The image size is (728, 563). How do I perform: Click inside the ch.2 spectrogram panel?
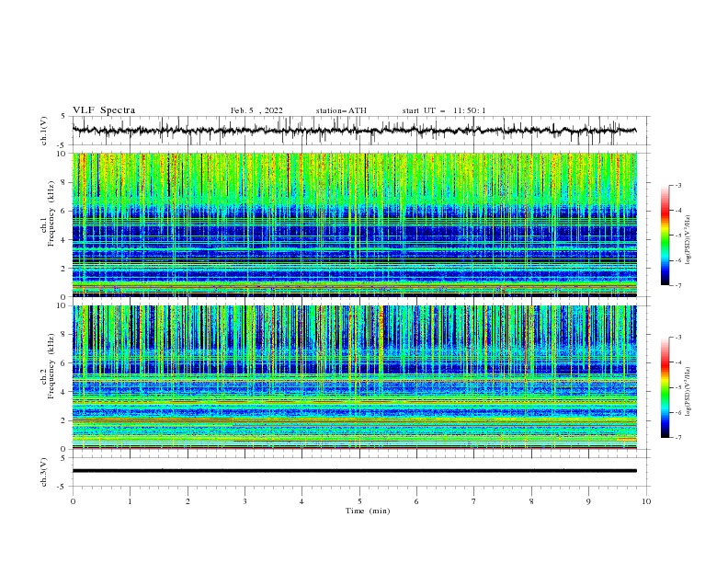coord(354,377)
